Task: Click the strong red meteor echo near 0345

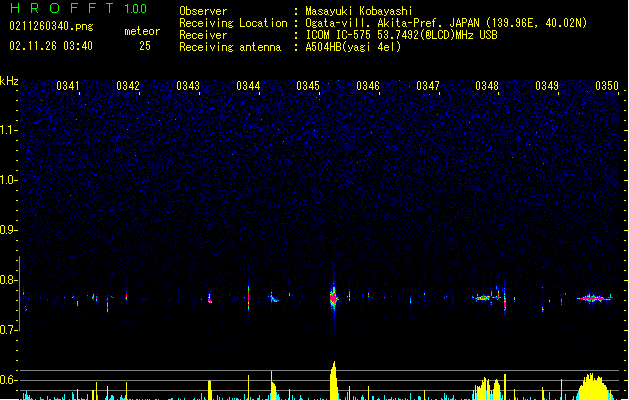Action: [333, 298]
